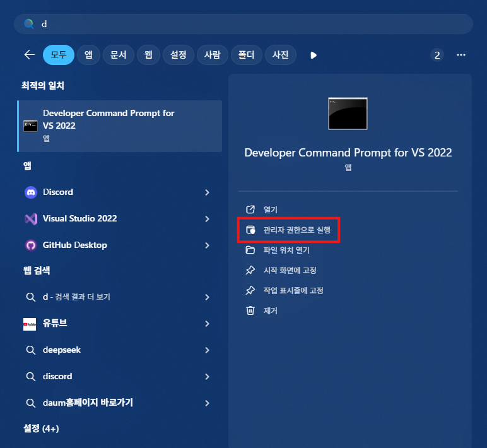The height and width of the screenshot is (448, 487).
Task: Switch to the 사람 filter tab
Action: coord(213,55)
